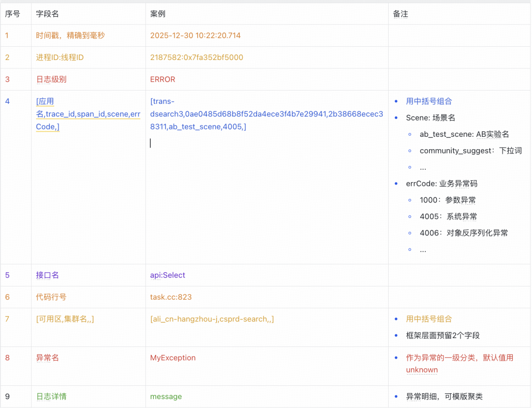Screen dimensions: 532x408
Task: Select the timestamp example 2025-12-30 10:22:20.714
Action: coord(196,35)
